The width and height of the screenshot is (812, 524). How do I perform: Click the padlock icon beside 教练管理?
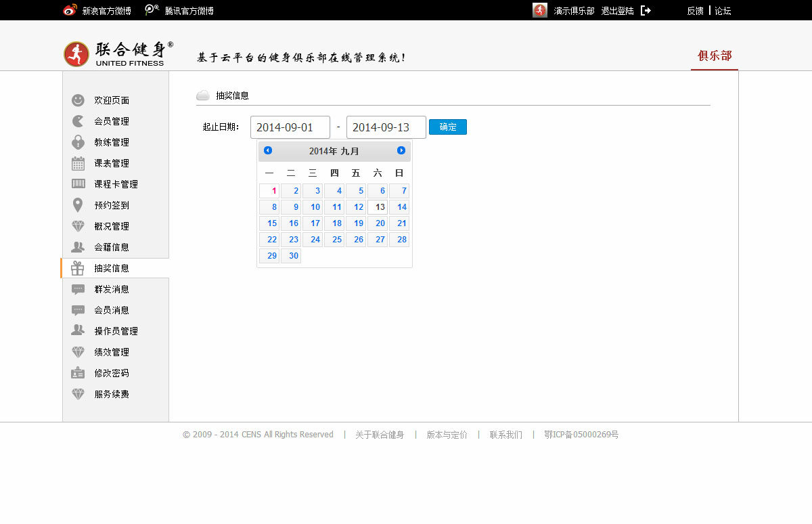pyautogui.click(x=78, y=142)
